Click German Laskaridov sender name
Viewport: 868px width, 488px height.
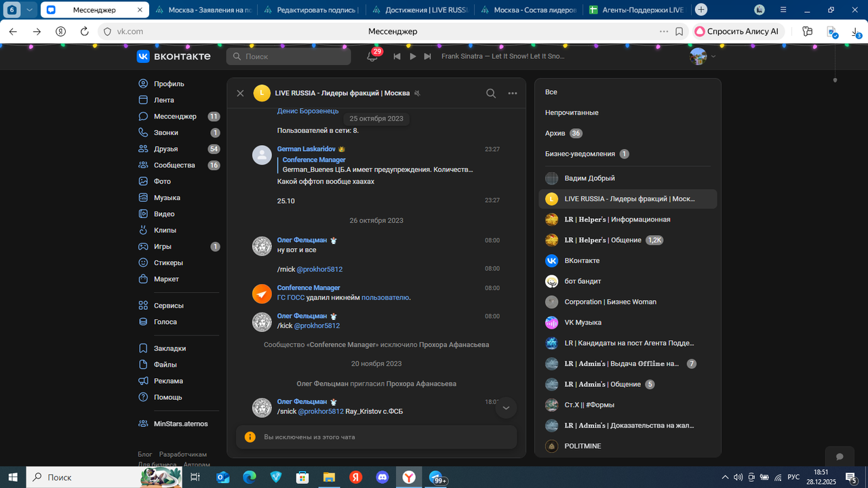click(x=307, y=149)
